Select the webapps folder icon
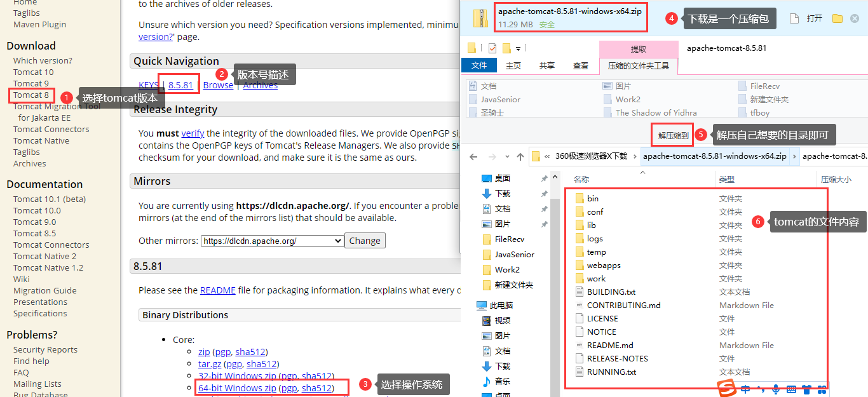 point(580,265)
